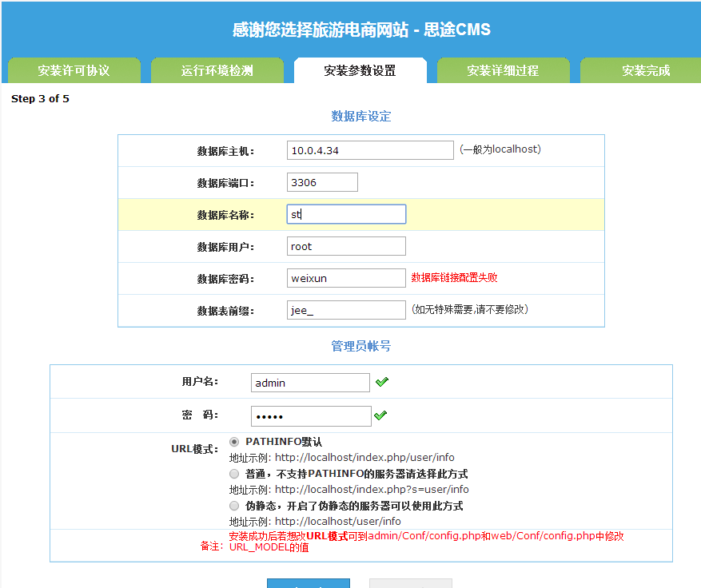Screen dimensions: 701x588
Task: Switch to the 运行环境检测 tab
Action: pos(217,70)
